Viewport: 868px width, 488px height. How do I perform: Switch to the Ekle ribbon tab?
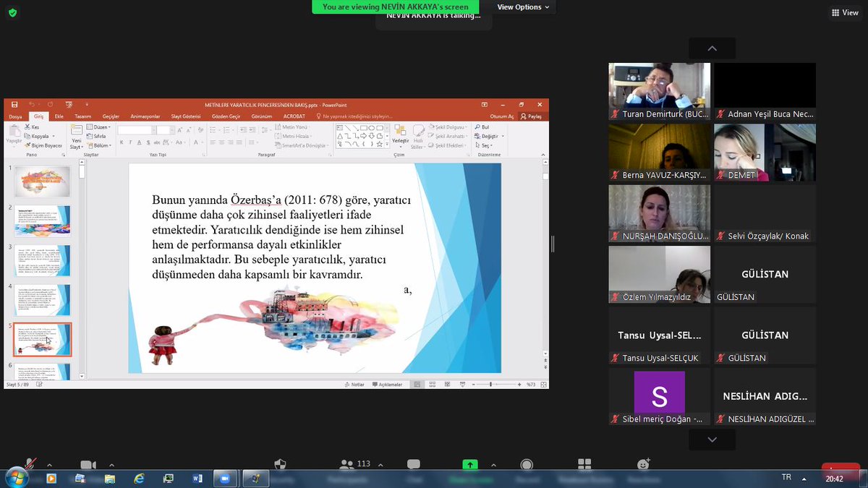click(x=59, y=116)
